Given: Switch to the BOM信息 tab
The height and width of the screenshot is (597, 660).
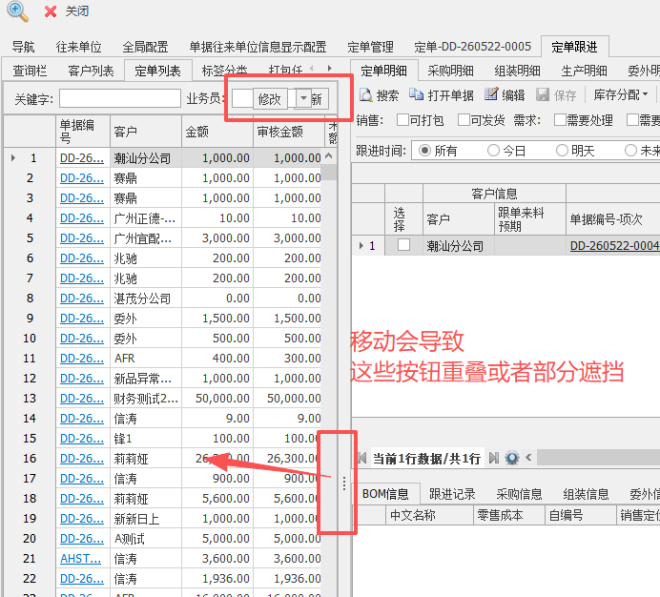Looking at the screenshot, I should click(386, 494).
